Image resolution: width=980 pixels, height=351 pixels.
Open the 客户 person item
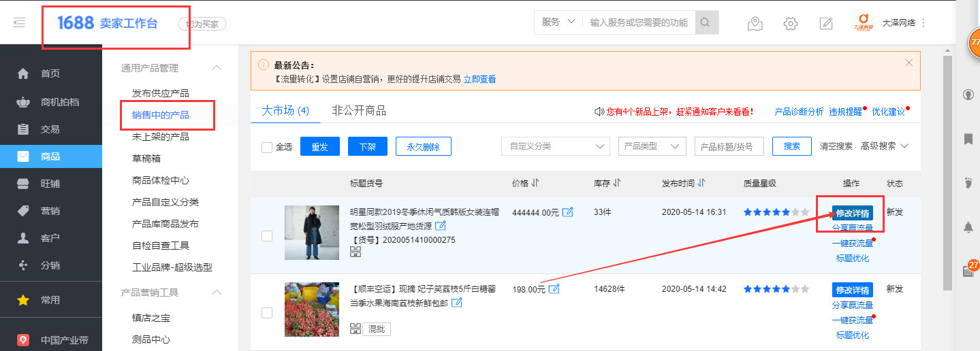pos(51,238)
